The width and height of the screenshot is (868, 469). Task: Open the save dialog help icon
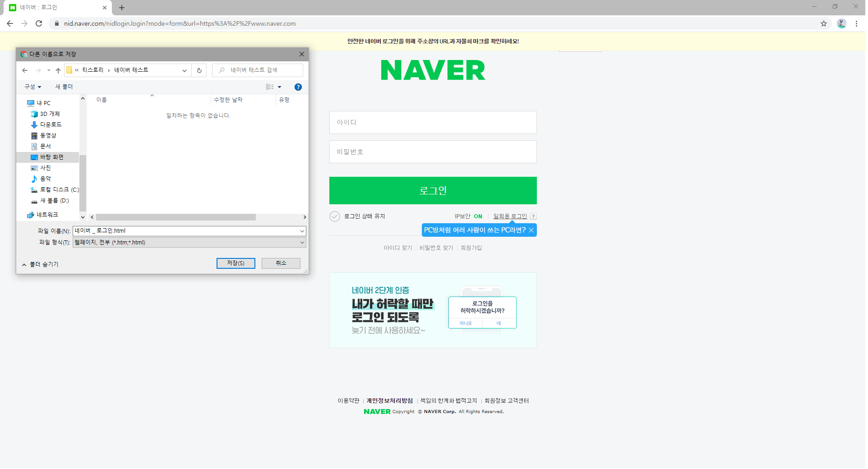tap(298, 87)
